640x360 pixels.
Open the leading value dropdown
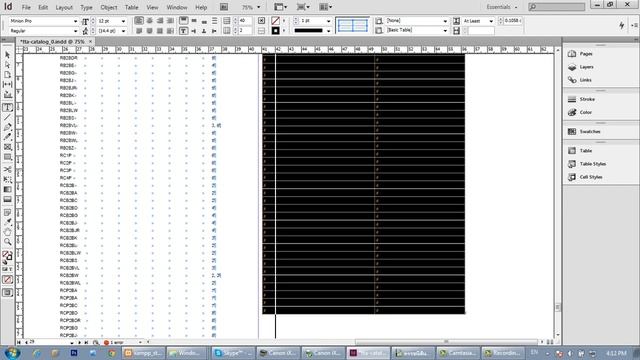(x=123, y=31)
